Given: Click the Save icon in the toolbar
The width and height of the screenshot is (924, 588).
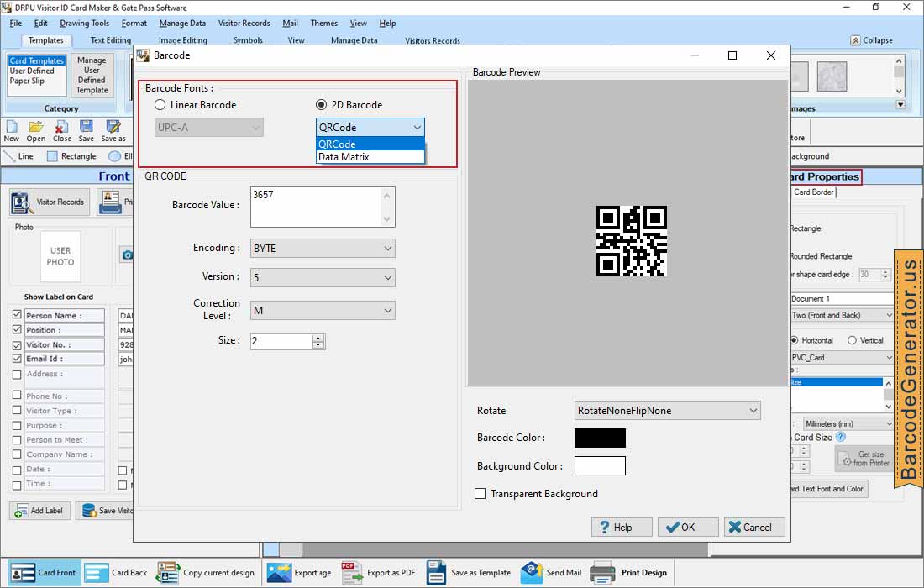Looking at the screenshot, I should tap(86, 127).
